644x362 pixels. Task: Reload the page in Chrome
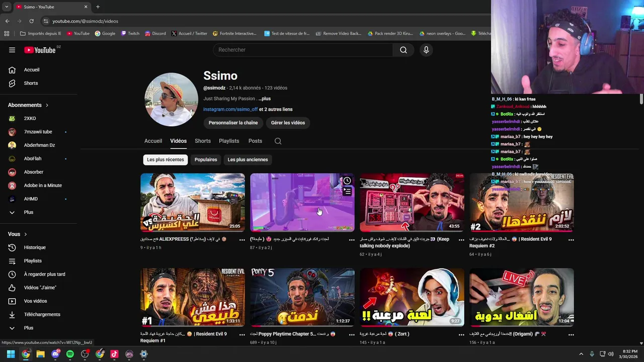point(31,21)
